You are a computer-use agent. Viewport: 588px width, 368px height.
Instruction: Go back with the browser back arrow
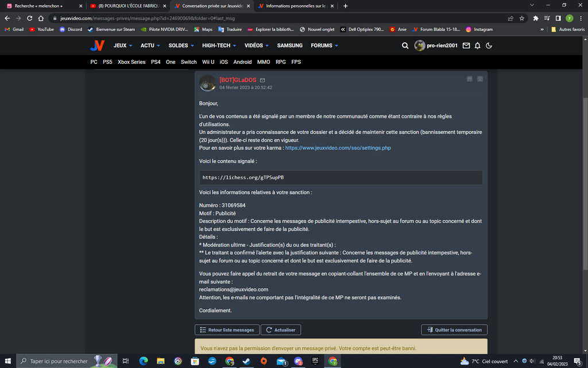pos(7,18)
